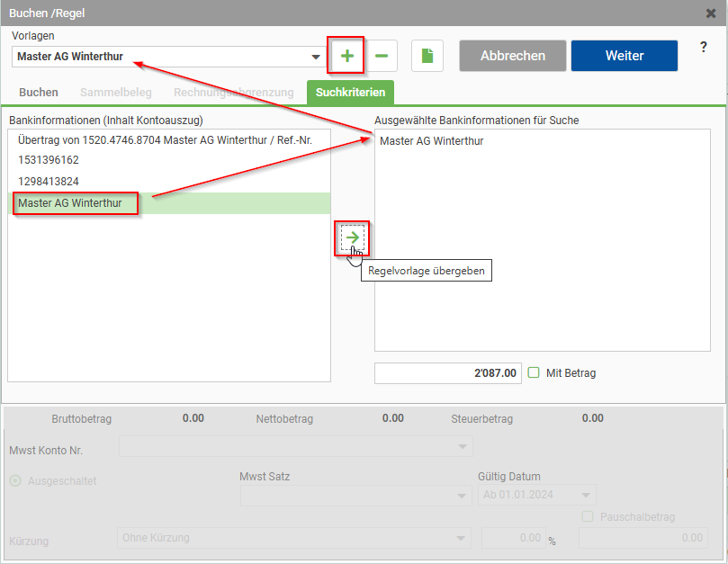This screenshot has width=728, height=564.
Task: Click the green arrow transfer rule icon
Action: 352,237
